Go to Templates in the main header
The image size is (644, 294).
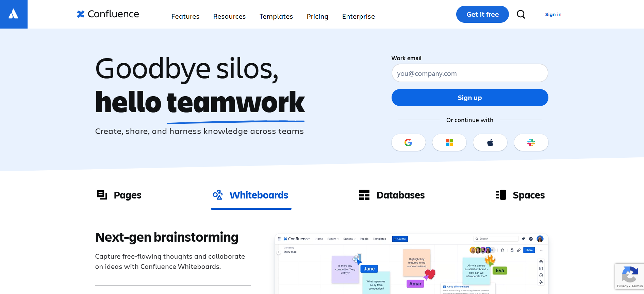[276, 16]
